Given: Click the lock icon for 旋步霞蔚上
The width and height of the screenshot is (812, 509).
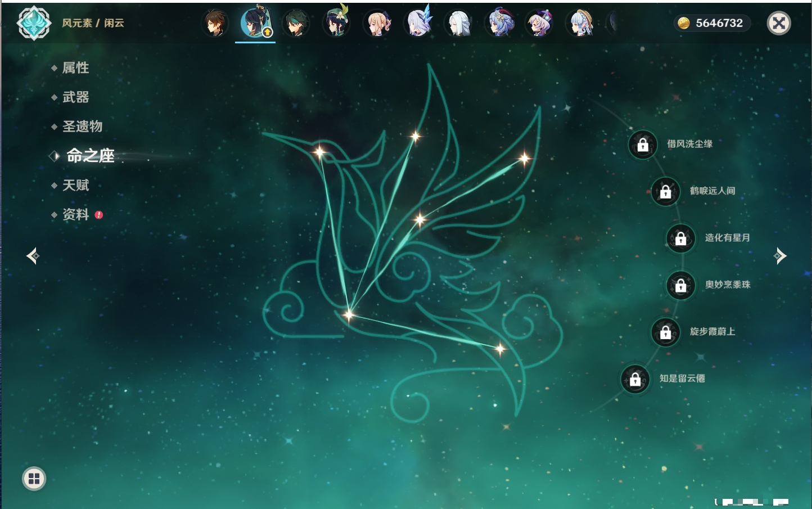Looking at the screenshot, I should click(665, 332).
